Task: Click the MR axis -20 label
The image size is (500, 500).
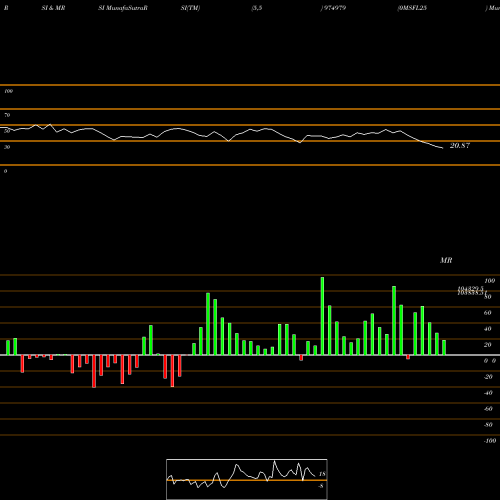Action: click(x=488, y=377)
